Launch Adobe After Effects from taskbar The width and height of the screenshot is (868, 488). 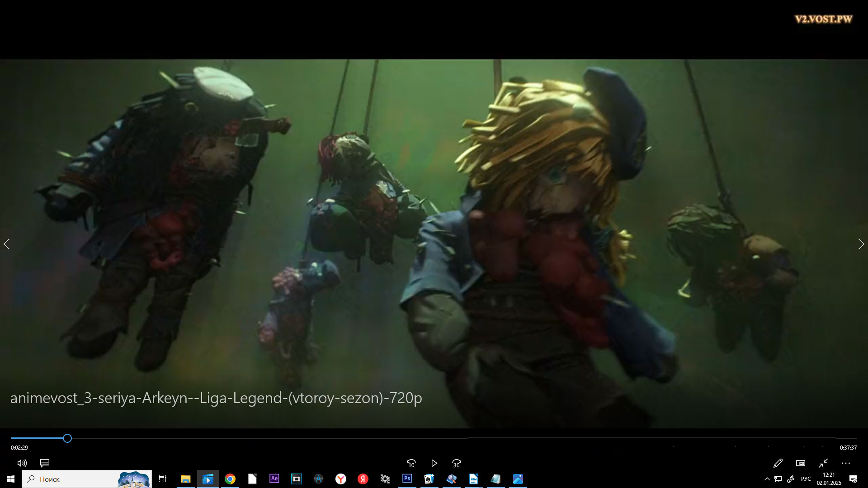point(274,479)
